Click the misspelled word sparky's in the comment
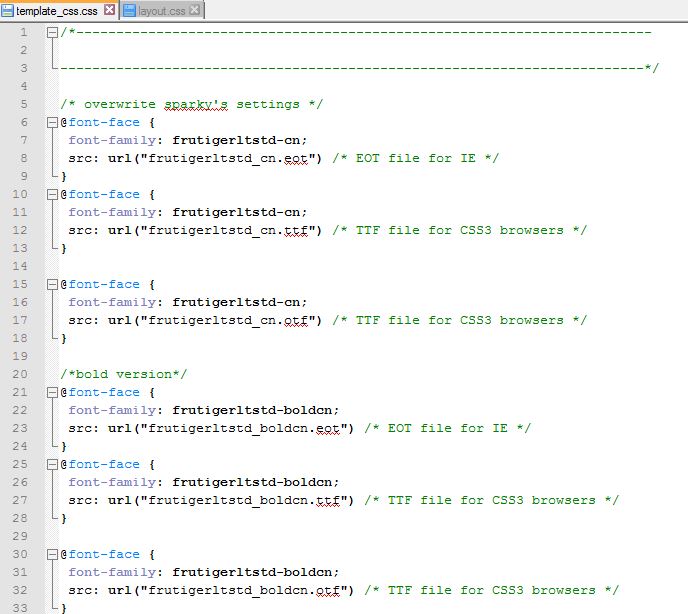Screen dimensions: 688x614 (196, 104)
